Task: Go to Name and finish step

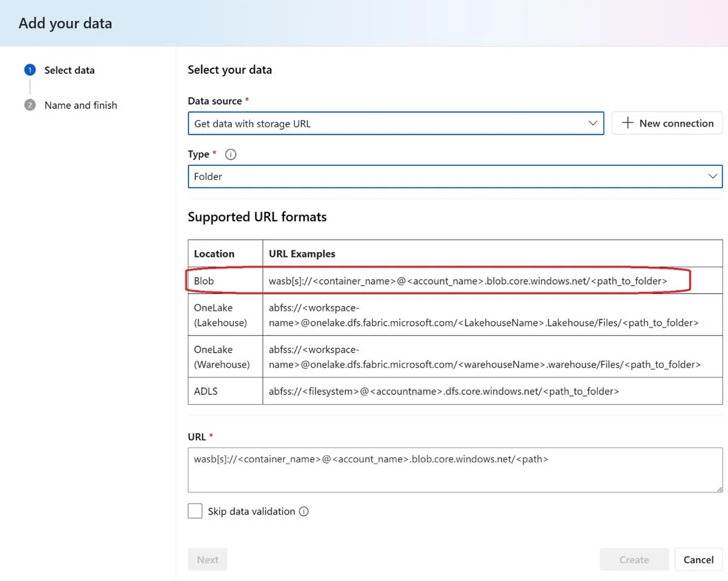Action: [81, 105]
